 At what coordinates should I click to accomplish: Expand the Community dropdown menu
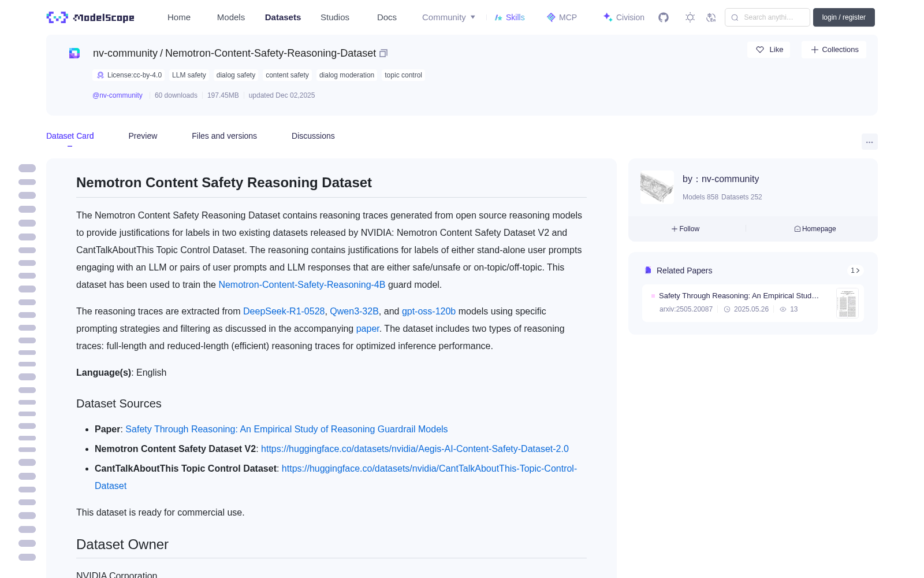[449, 17]
